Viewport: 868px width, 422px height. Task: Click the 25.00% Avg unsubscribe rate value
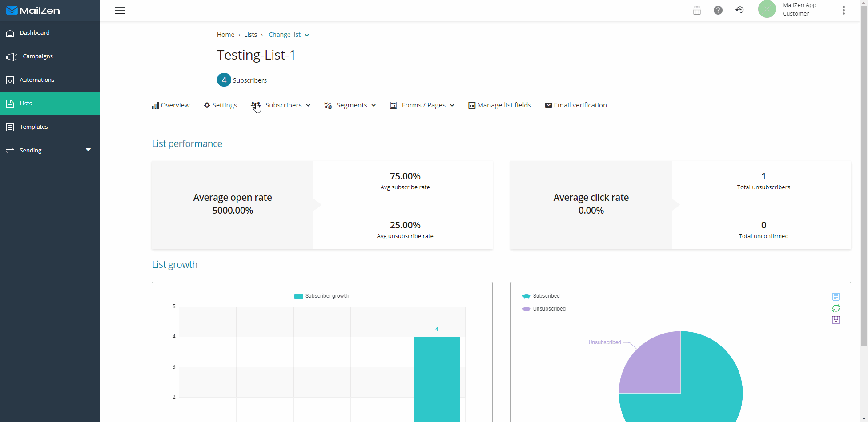click(405, 225)
